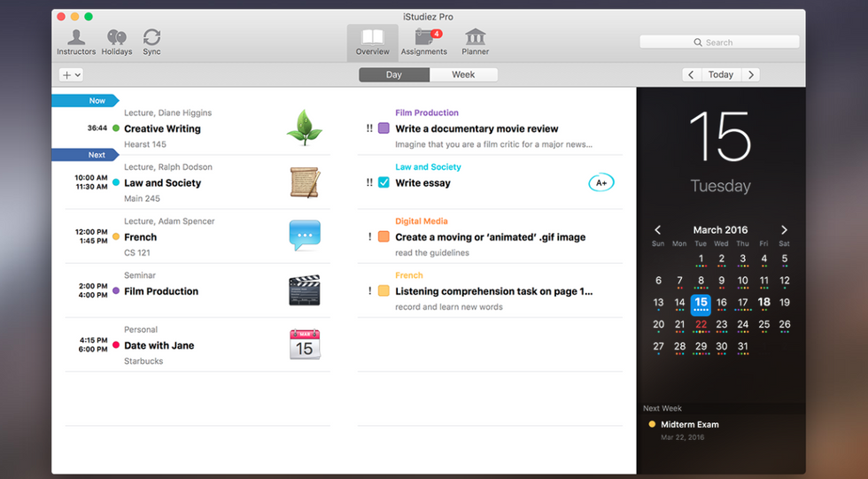Screen dimensions: 868x479
Task: Select the Day tab
Action: [x=394, y=75]
